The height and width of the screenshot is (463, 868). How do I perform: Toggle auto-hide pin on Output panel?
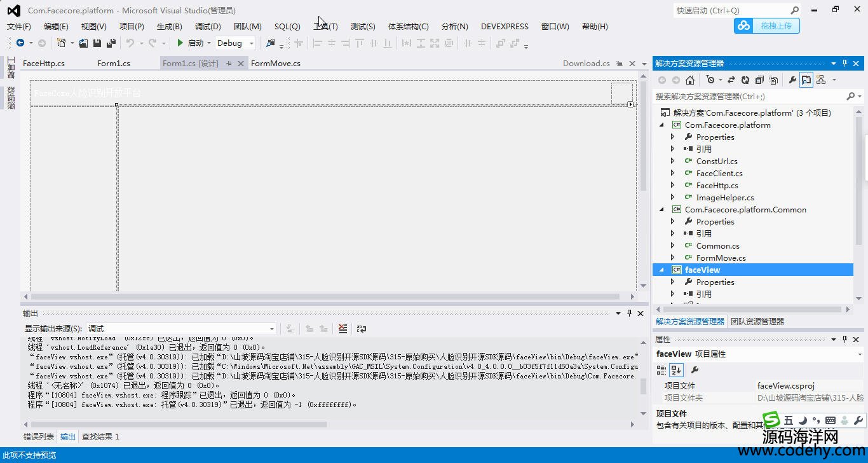click(x=629, y=313)
